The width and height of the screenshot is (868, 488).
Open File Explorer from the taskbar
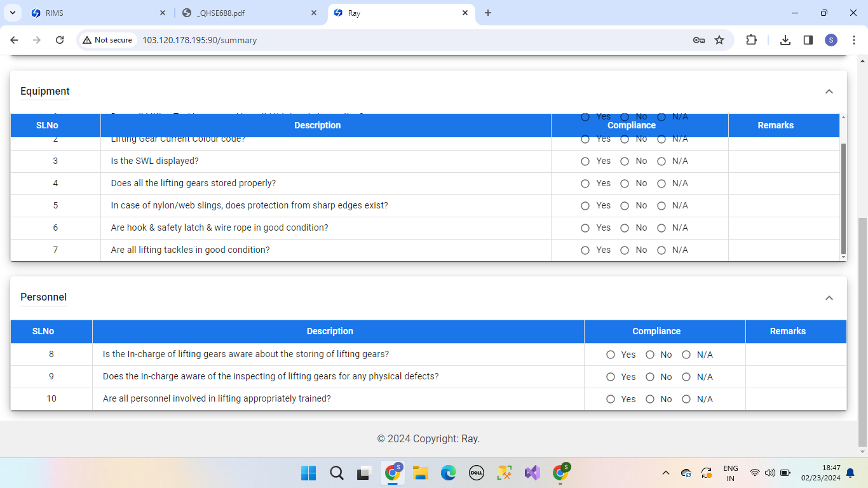tap(420, 473)
